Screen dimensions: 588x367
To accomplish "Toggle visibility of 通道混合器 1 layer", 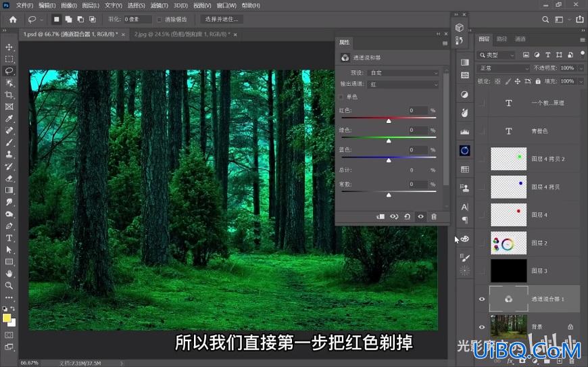I will tap(482, 299).
